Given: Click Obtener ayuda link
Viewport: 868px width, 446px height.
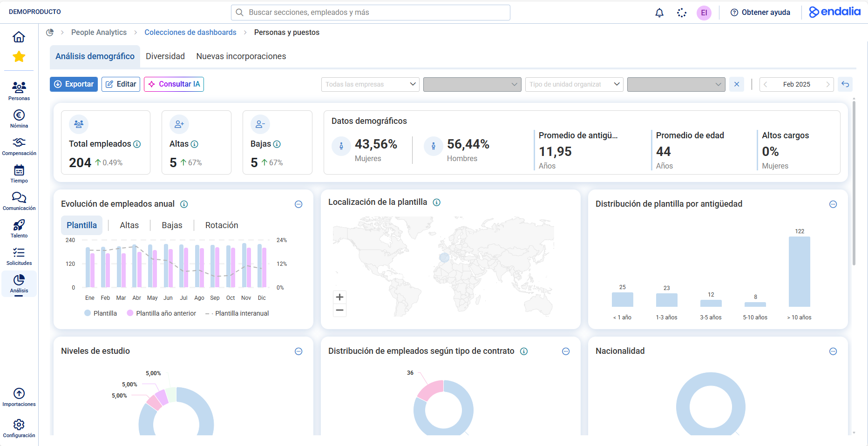Looking at the screenshot, I should [x=760, y=13].
